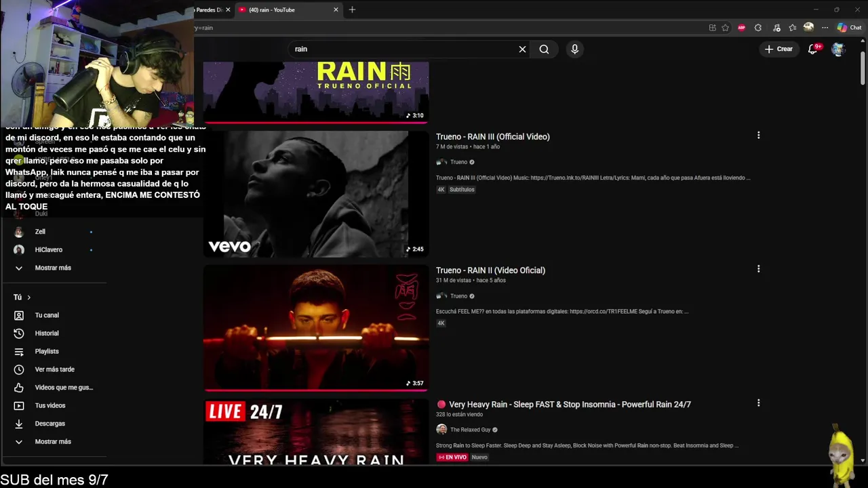Open the Trueno - RAIN III (Official Video) title
The height and width of the screenshot is (488, 868).
coord(492,137)
